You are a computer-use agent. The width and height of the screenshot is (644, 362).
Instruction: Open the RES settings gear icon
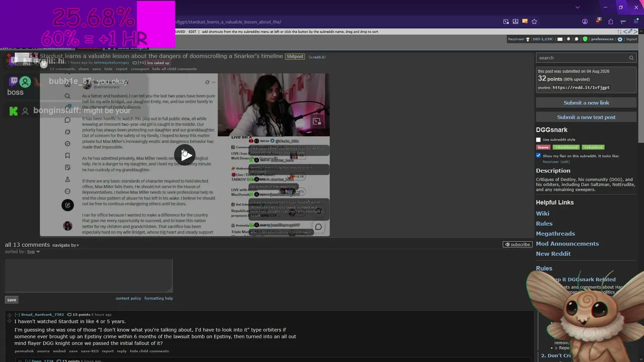click(x=620, y=39)
